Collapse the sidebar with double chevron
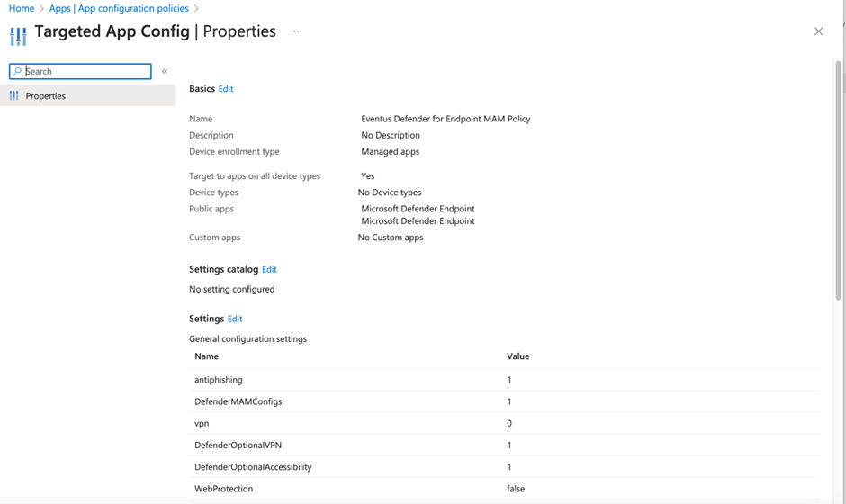The height and width of the screenshot is (504, 846). coord(165,71)
